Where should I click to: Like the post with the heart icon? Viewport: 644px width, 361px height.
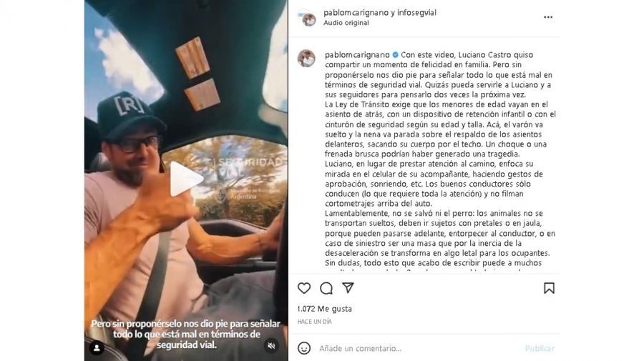(x=304, y=288)
